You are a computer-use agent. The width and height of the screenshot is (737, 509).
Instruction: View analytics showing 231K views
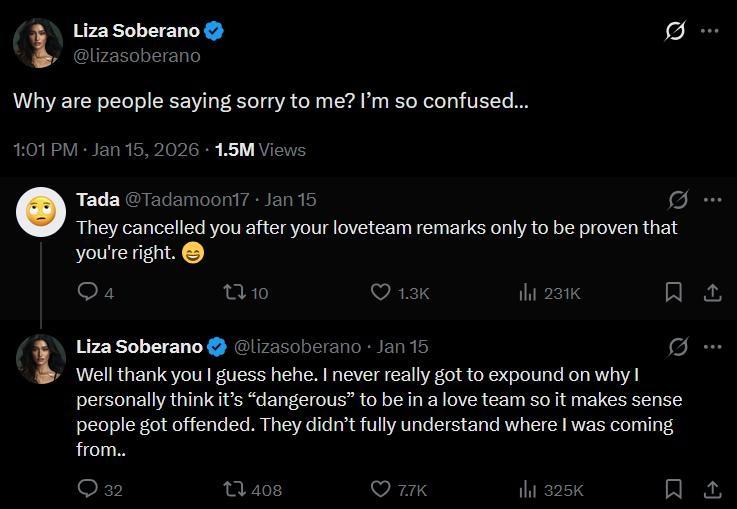pyautogui.click(x=528, y=292)
